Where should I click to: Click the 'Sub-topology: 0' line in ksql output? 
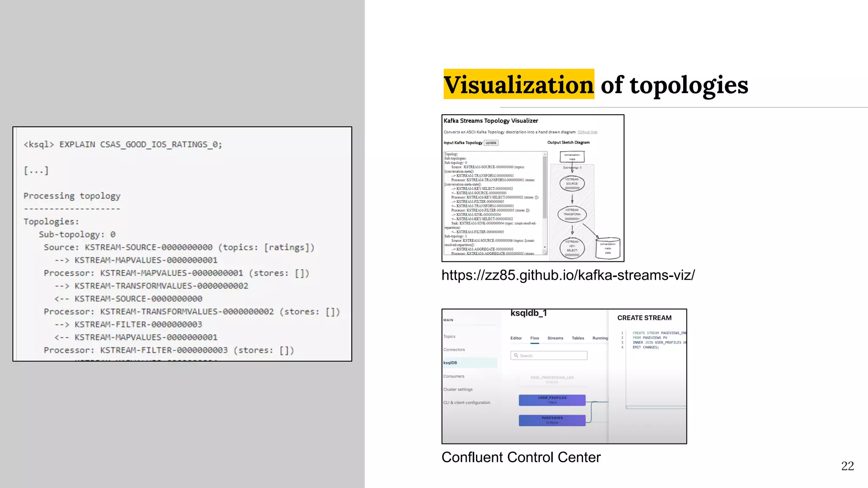pyautogui.click(x=77, y=234)
